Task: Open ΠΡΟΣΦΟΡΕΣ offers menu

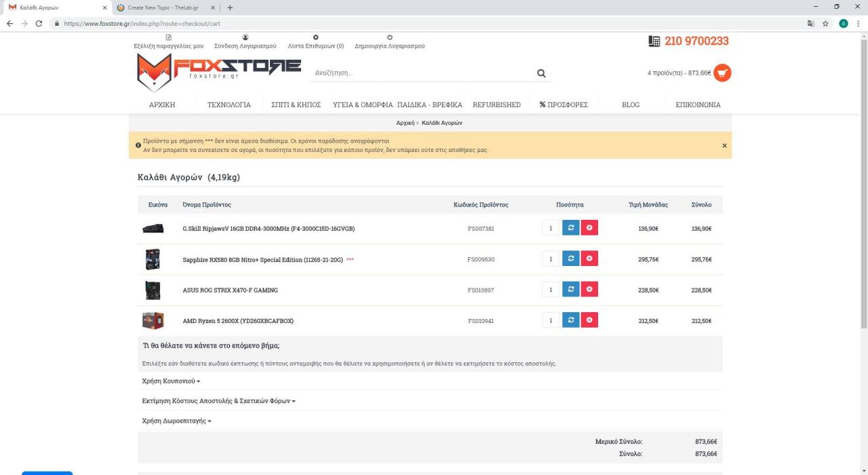Action: tap(564, 104)
